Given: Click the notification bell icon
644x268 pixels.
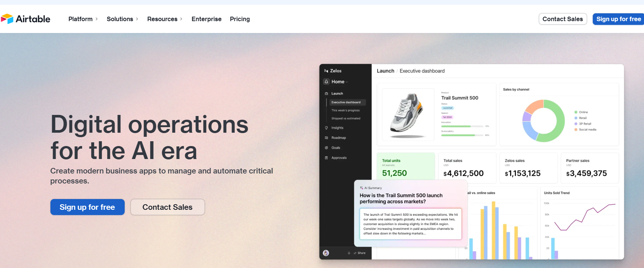Looking at the screenshot, I should pyautogui.click(x=349, y=253).
